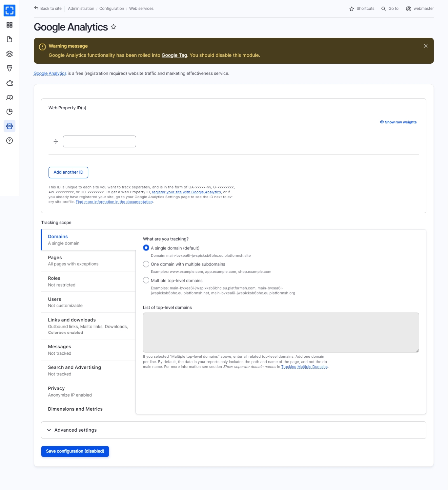The width and height of the screenshot is (448, 491).
Task: Click the Appearance paintbrush icon in sidebar
Action: coord(10,68)
